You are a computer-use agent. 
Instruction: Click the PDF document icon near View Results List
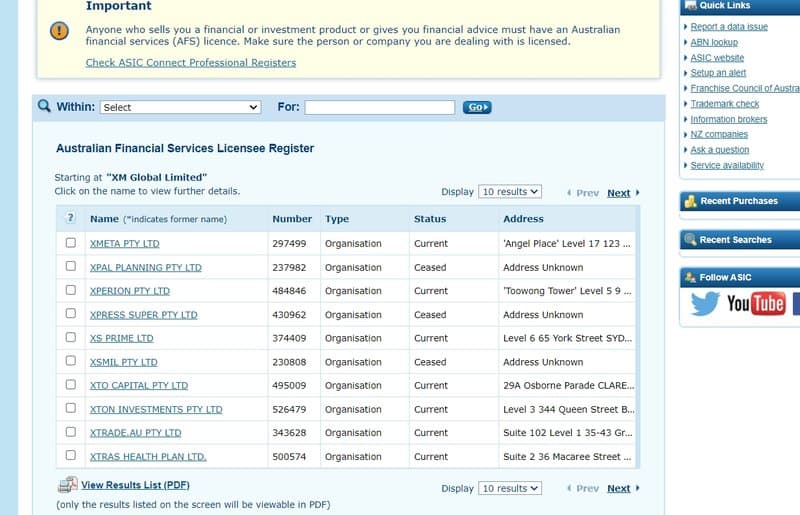tap(67, 484)
